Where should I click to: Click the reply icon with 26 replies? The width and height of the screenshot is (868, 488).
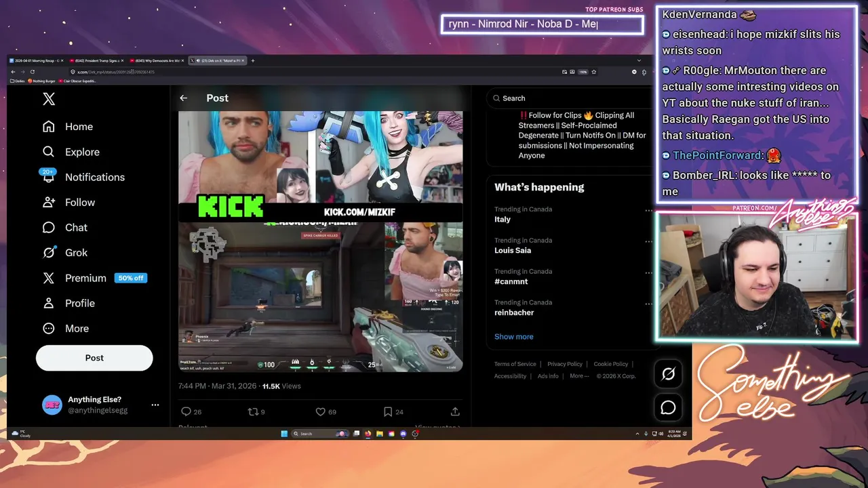(x=186, y=411)
